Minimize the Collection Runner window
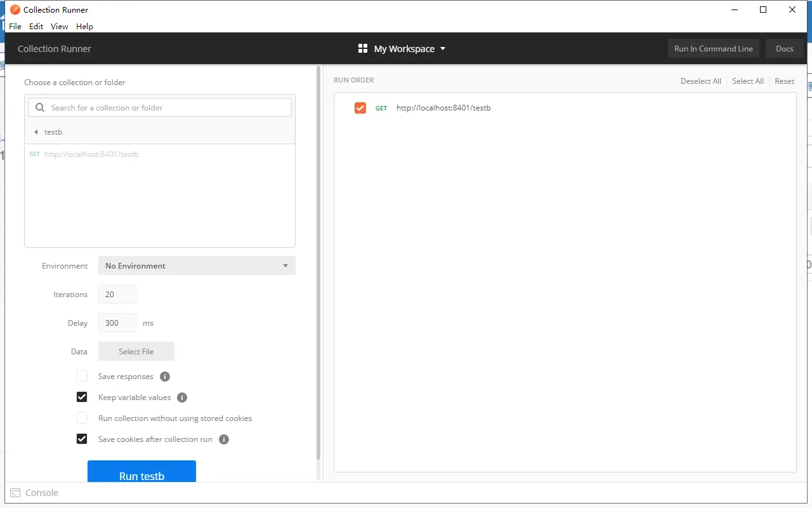812x508 pixels. (734, 10)
